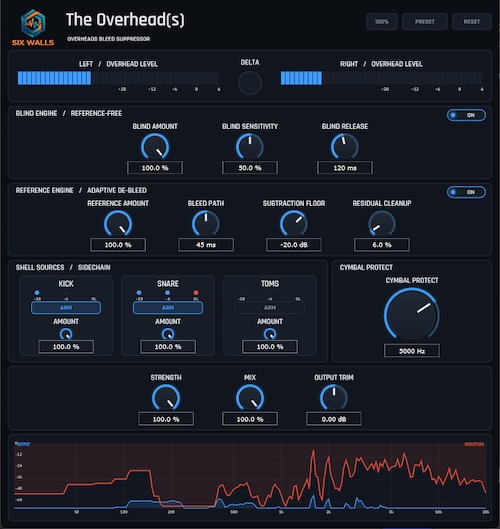Image resolution: width=500 pixels, height=529 pixels.
Task: Click the Strength knob
Action: [166, 398]
